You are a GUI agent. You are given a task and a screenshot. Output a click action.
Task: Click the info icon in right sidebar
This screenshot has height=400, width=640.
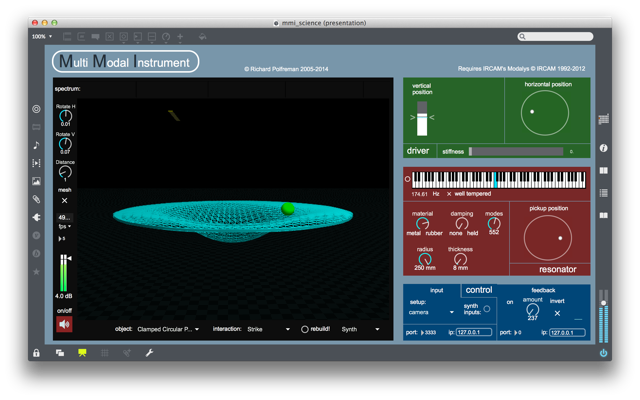pos(604,148)
